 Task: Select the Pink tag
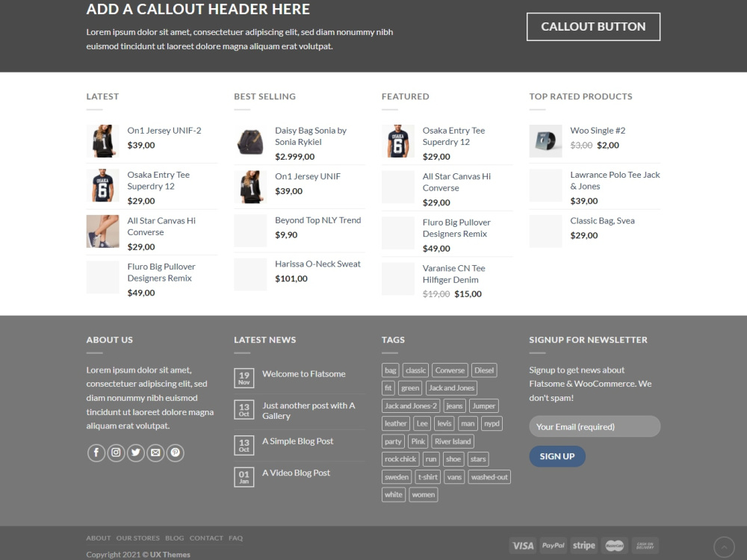pyautogui.click(x=418, y=441)
